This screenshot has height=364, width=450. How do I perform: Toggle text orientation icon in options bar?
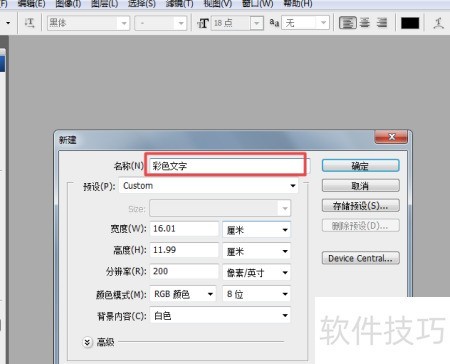(x=29, y=23)
